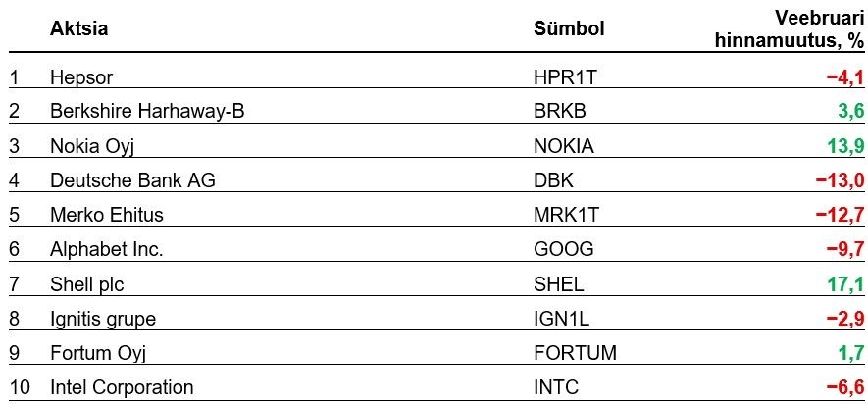Click the Sümbol column header
The width and height of the screenshot is (868, 404).
(568, 28)
